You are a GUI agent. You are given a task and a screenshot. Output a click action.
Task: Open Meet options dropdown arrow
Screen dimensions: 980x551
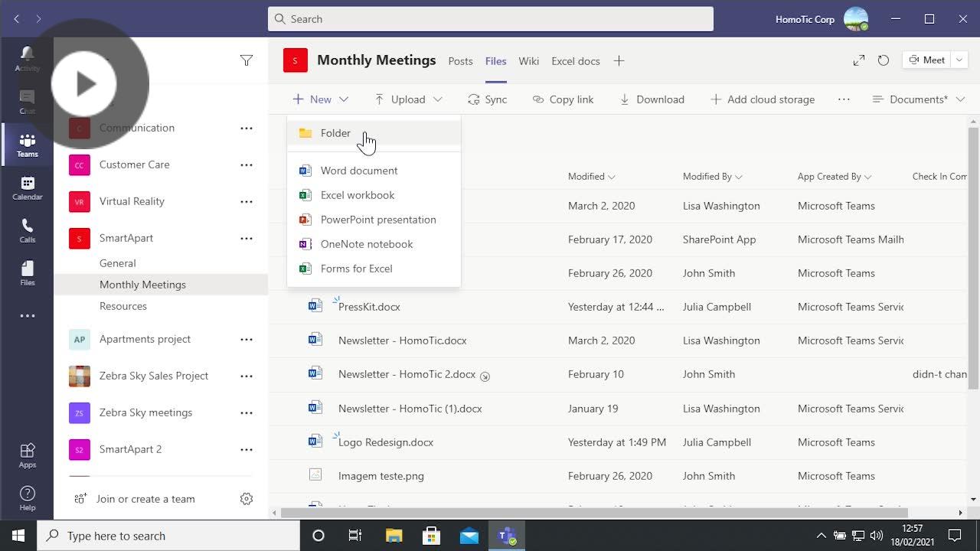tap(959, 60)
